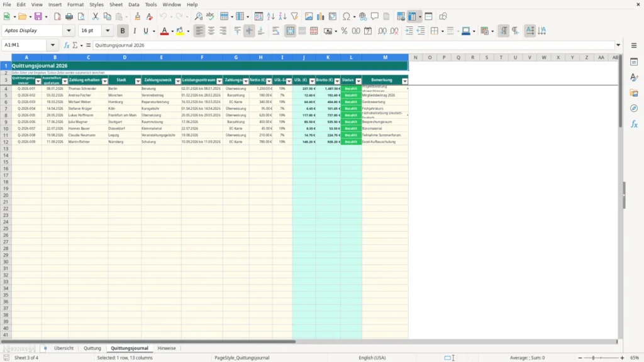Format cell as date
The width and height of the screenshot is (644, 362).
click(x=368, y=31)
